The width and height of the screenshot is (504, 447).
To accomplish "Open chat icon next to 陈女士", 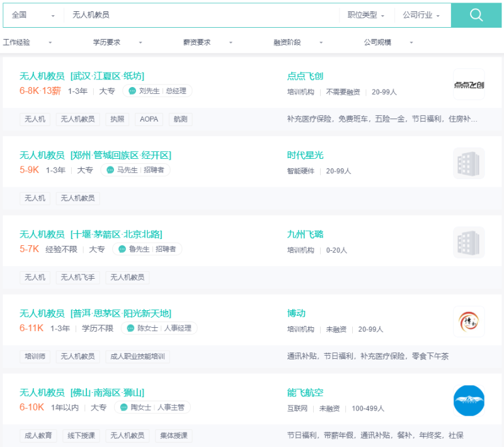I will point(130,328).
